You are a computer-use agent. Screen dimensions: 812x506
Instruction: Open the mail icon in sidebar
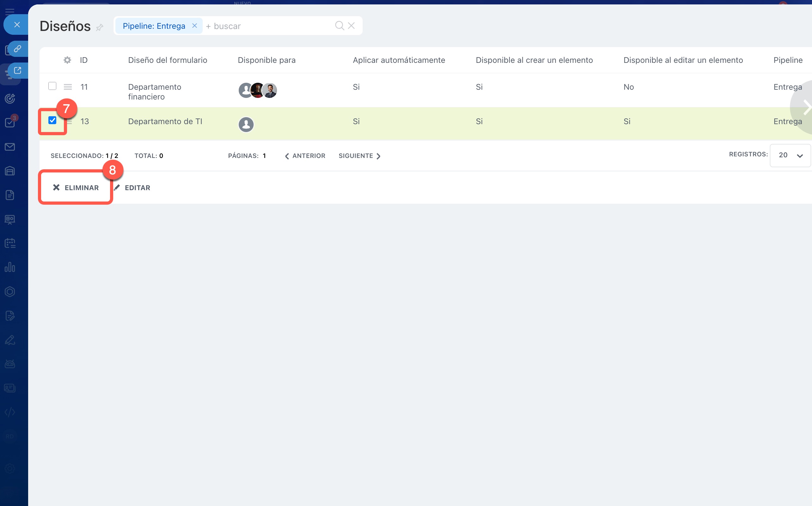coord(10,147)
